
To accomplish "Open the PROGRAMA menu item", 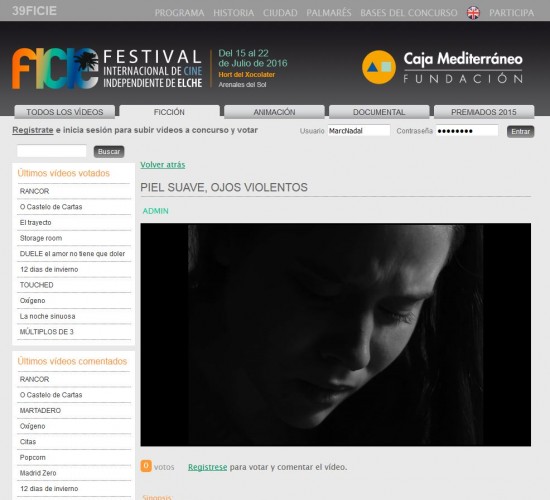I will (x=179, y=13).
